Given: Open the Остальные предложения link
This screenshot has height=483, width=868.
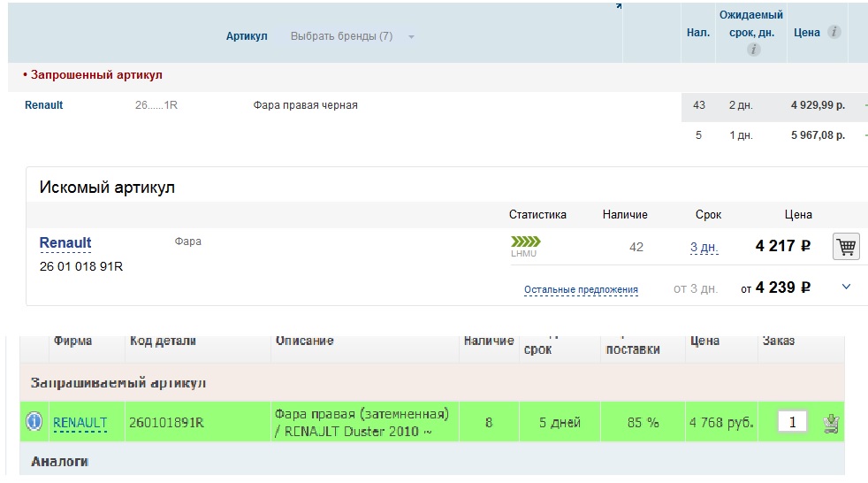Looking at the screenshot, I should click(581, 289).
